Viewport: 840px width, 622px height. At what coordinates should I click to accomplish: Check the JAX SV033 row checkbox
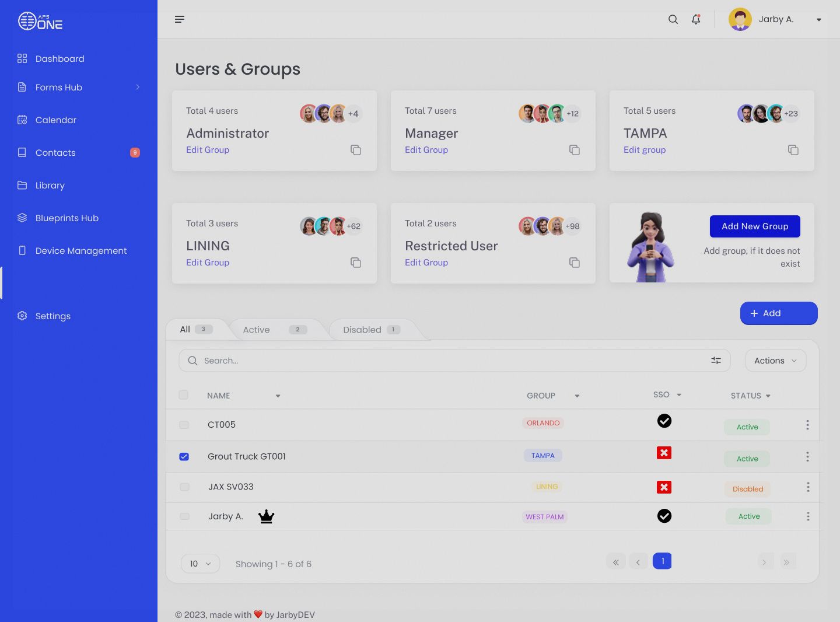coord(184,487)
